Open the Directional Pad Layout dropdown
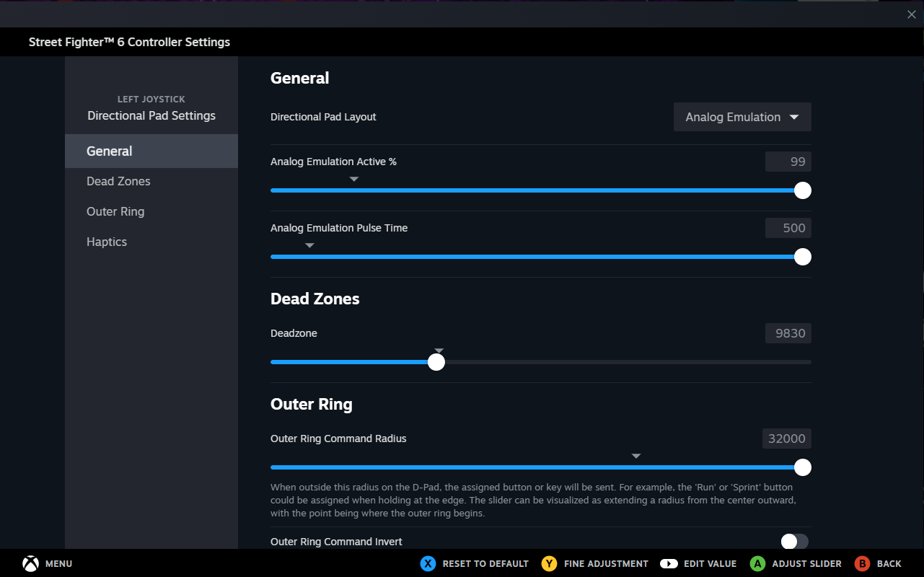 point(742,117)
